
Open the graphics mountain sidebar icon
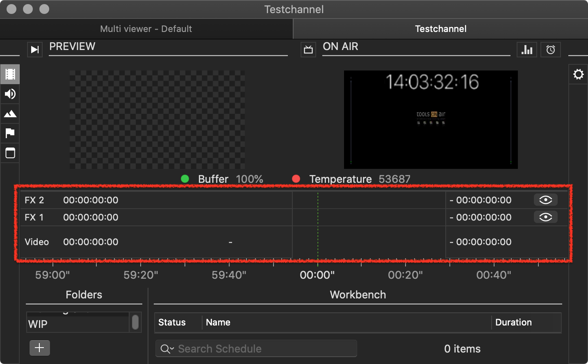click(10, 114)
